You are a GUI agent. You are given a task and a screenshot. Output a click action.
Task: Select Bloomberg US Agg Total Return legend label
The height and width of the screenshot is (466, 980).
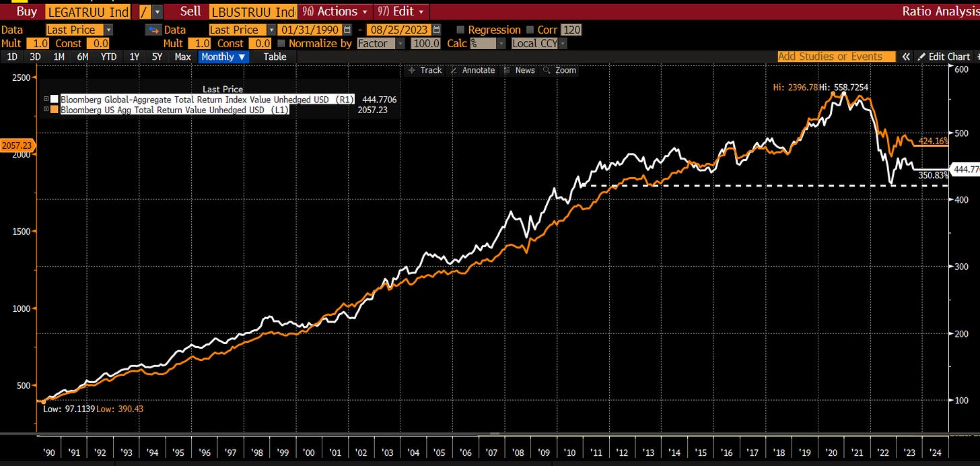point(175,110)
